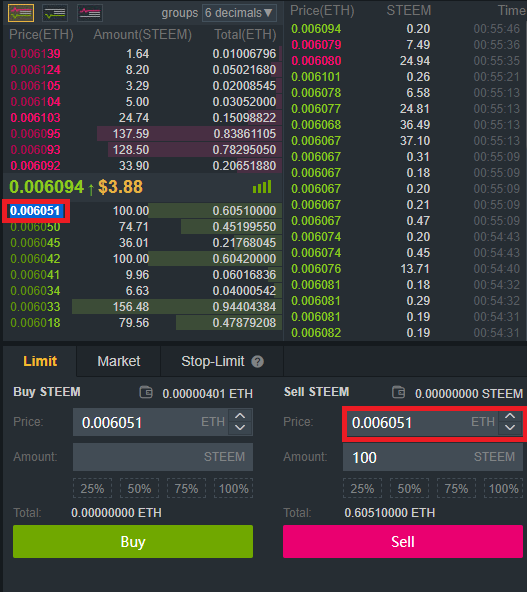Select buy order price 0.006018
527x592 pixels.
(35, 323)
